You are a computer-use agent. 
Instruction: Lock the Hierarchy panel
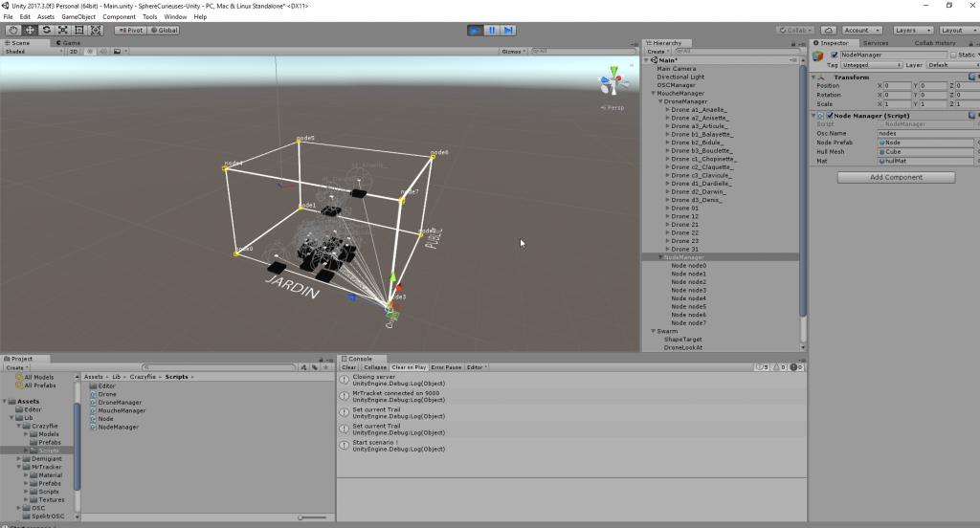[793, 44]
